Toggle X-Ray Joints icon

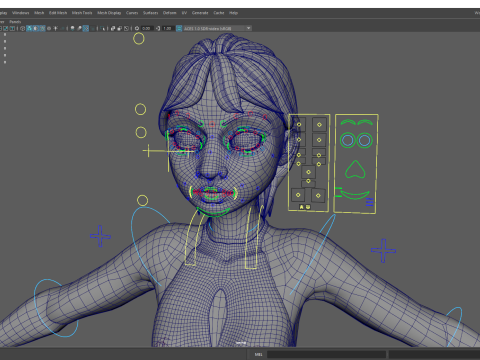(x=126, y=28)
